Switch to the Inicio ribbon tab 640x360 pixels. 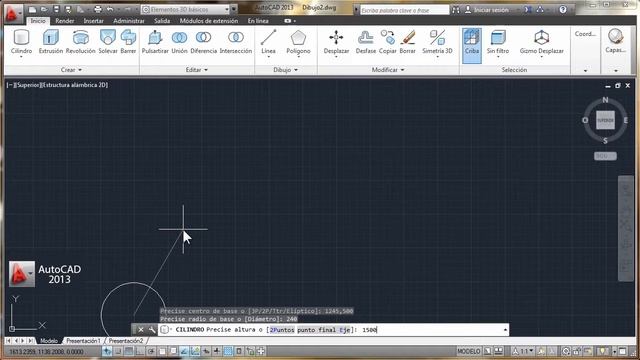pos(38,20)
